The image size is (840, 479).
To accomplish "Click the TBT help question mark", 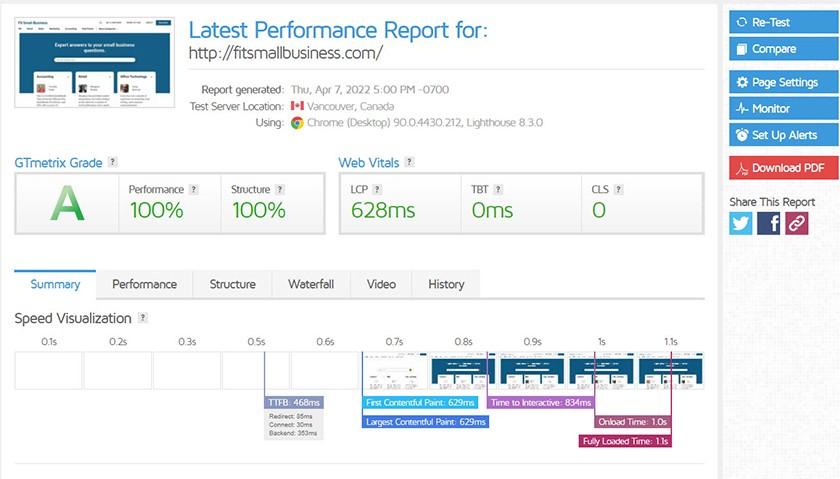I will [498, 189].
